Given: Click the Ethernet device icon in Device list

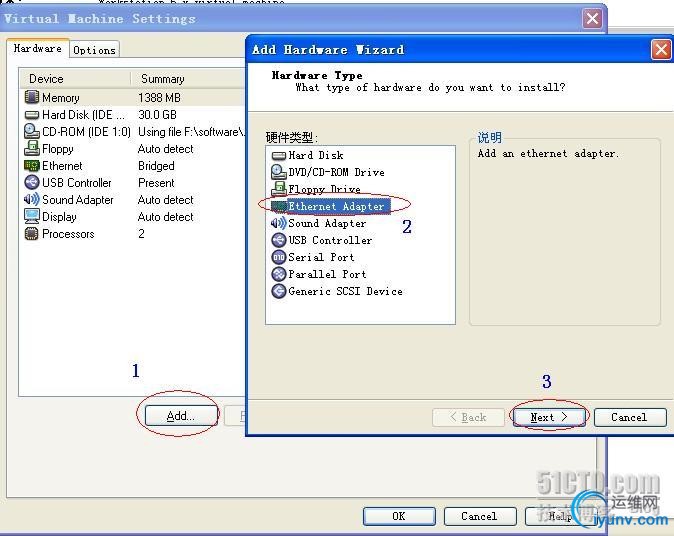Looking at the screenshot, I should coord(32,165).
